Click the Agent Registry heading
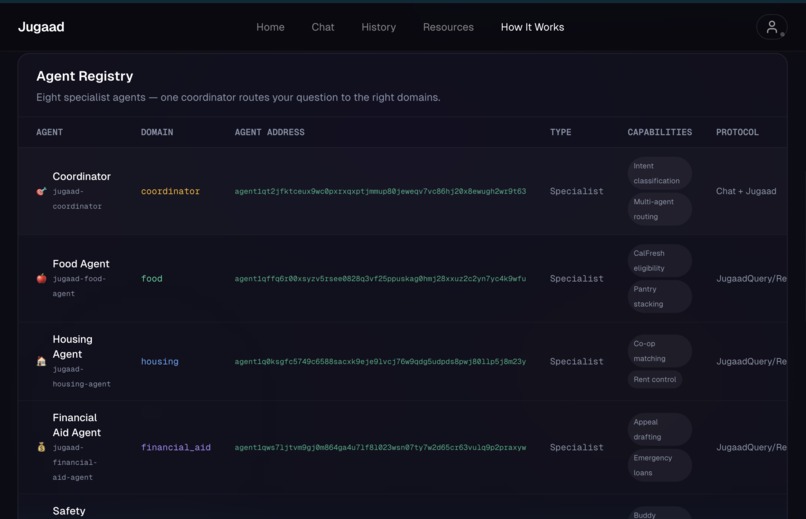 [85, 76]
